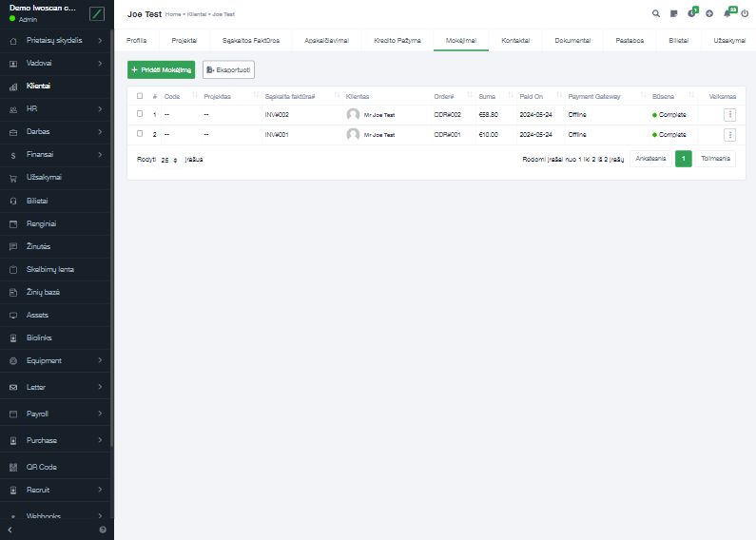Check the box for payment row 1
This screenshot has height=540, width=756.
[140, 114]
